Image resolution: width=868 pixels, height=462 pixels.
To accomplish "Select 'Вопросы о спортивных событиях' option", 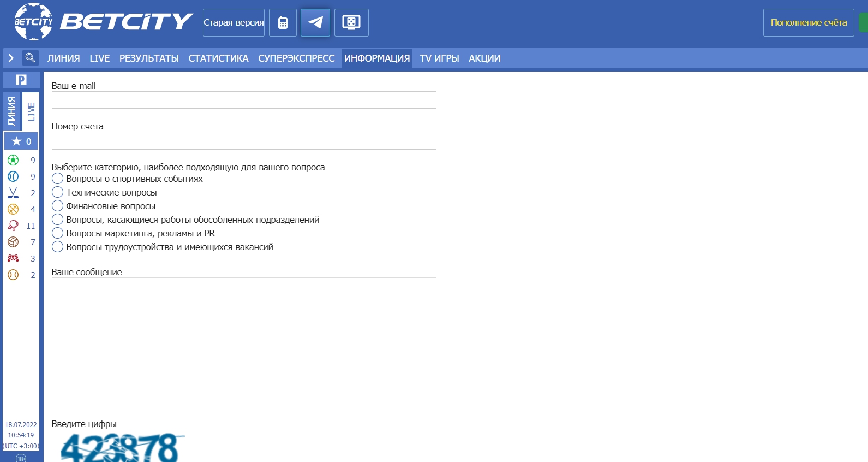I will pyautogui.click(x=58, y=179).
